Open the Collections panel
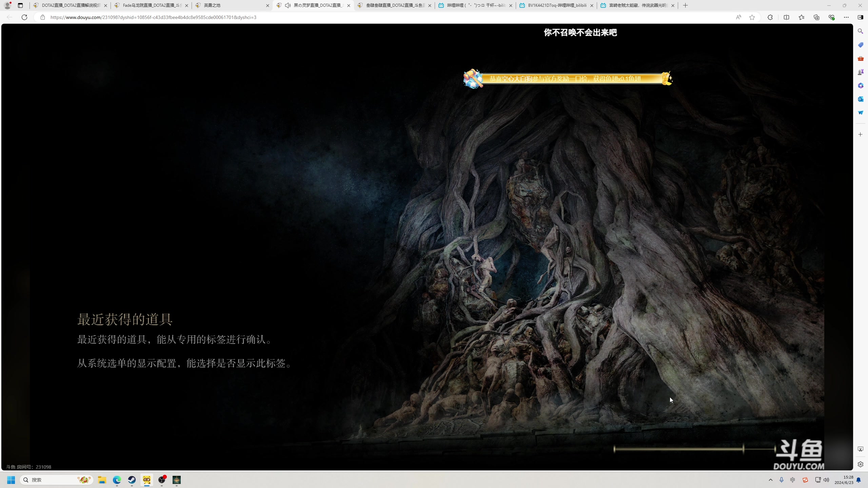 click(x=816, y=17)
